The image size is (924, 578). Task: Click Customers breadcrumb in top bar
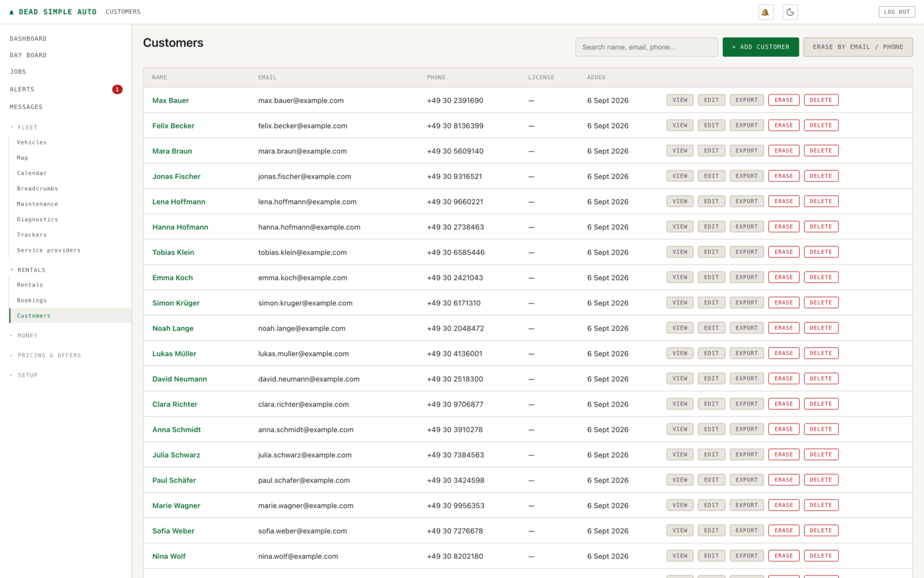[123, 12]
